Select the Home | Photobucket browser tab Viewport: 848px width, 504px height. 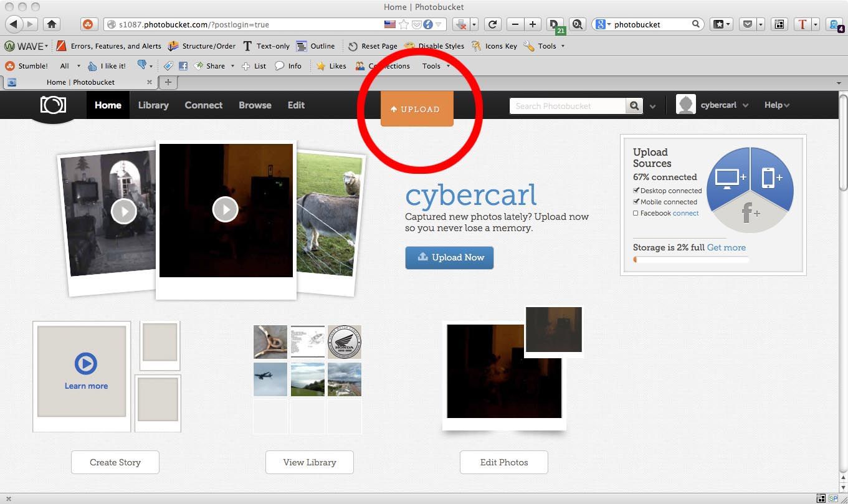[80, 82]
